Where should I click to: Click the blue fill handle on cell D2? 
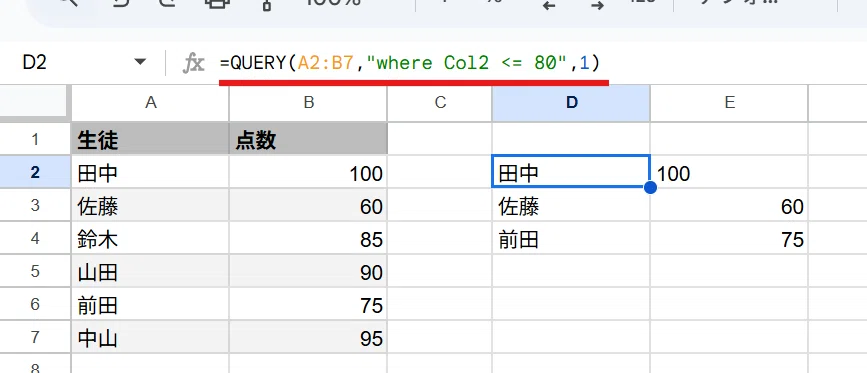[x=650, y=188]
